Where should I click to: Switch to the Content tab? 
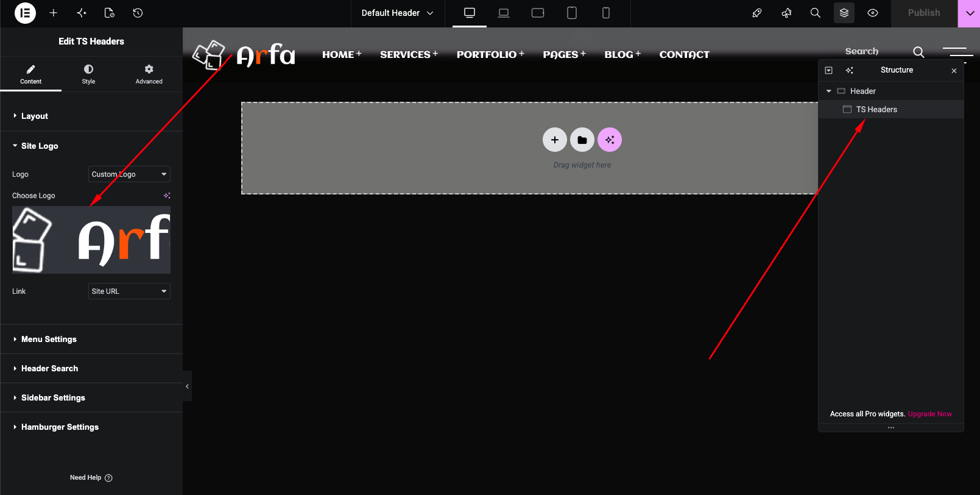click(x=30, y=74)
